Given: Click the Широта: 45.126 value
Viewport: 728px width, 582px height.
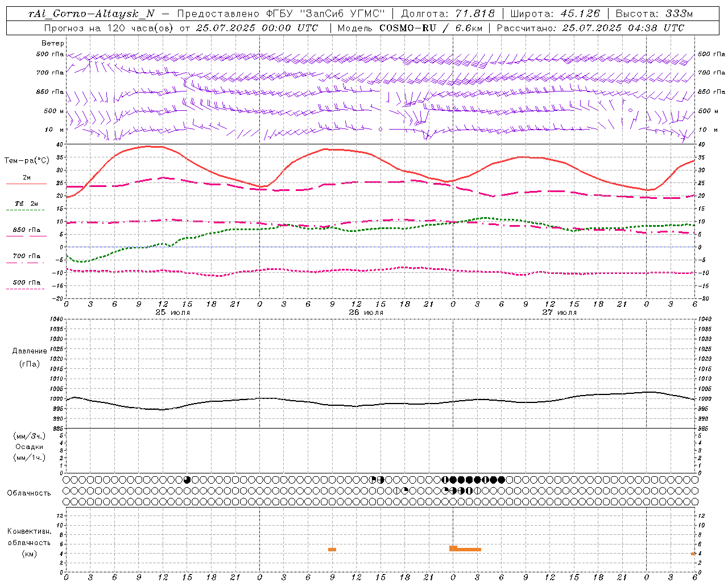Looking at the screenshot, I should (x=555, y=14).
